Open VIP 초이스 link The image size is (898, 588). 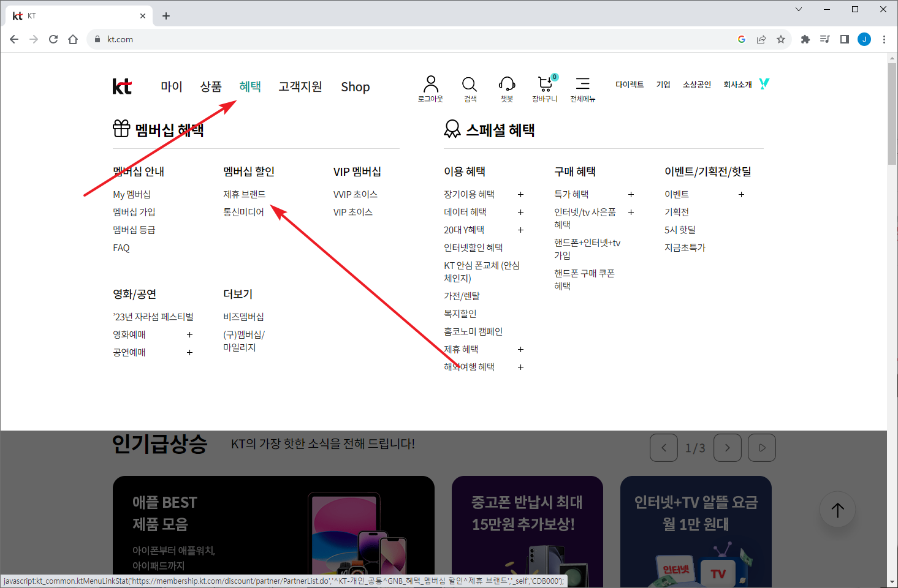pyautogui.click(x=353, y=212)
